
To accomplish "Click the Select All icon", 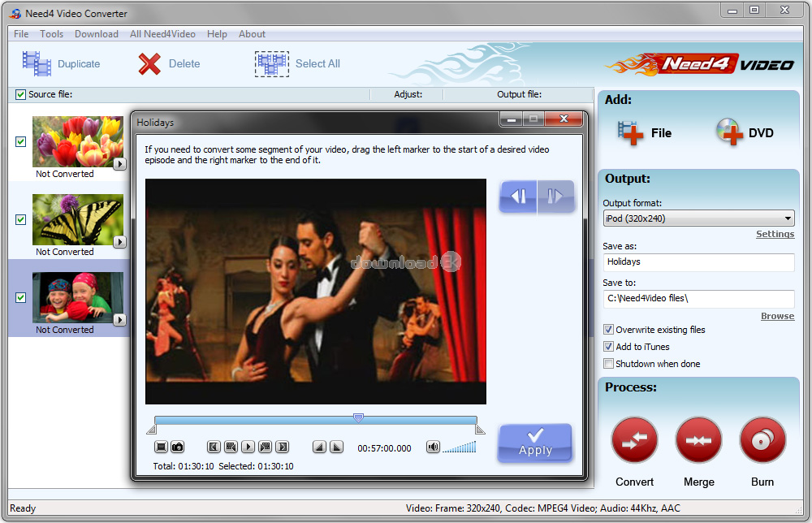I will [272, 63].
